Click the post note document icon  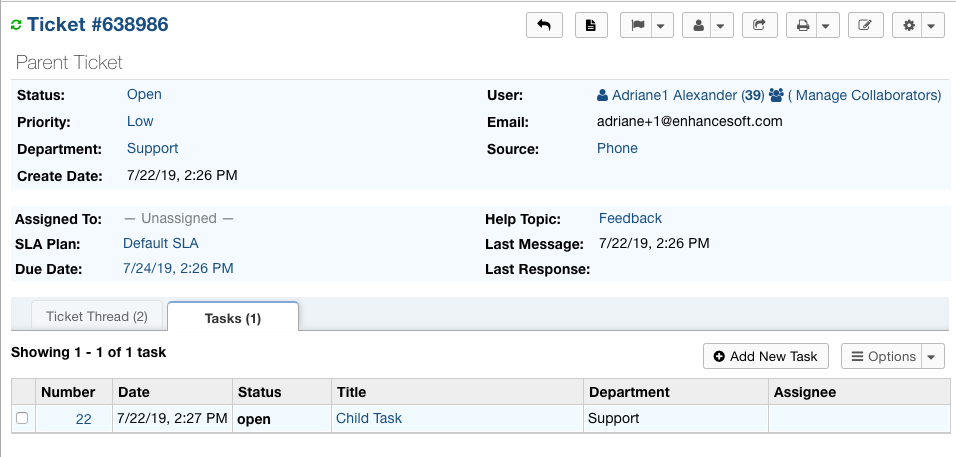(x=591, y=25)
